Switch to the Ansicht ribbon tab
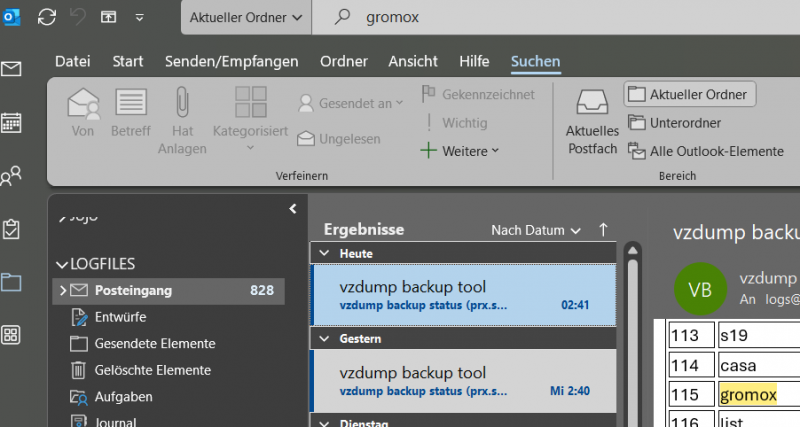The height and width of the screenshot is (427, 800). tap(413, 61)
